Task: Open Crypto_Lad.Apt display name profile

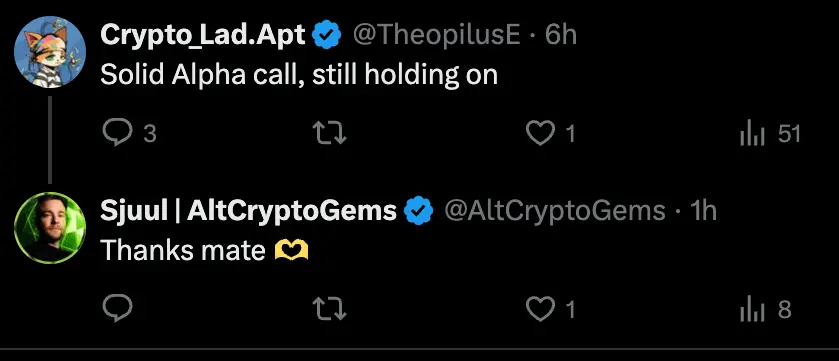Action: 203,36
